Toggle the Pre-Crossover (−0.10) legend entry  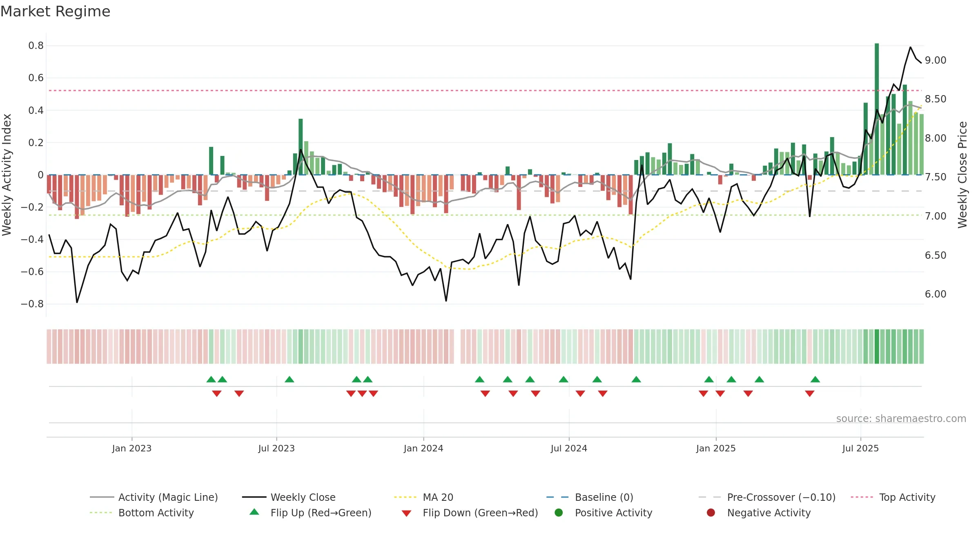pyautogui.click(x=767, y=497)
